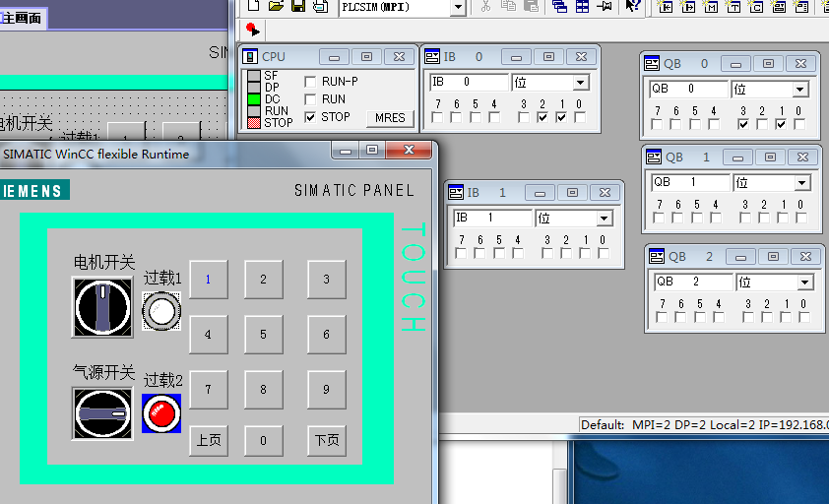The width and height of the screenshot is (829, 504).
Task: Click the QB 0 window title icon
Action: 652,64
